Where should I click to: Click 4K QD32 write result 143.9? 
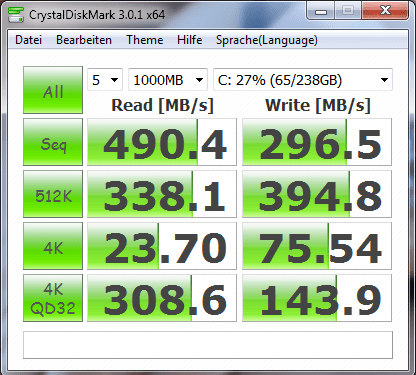point(317,298)
